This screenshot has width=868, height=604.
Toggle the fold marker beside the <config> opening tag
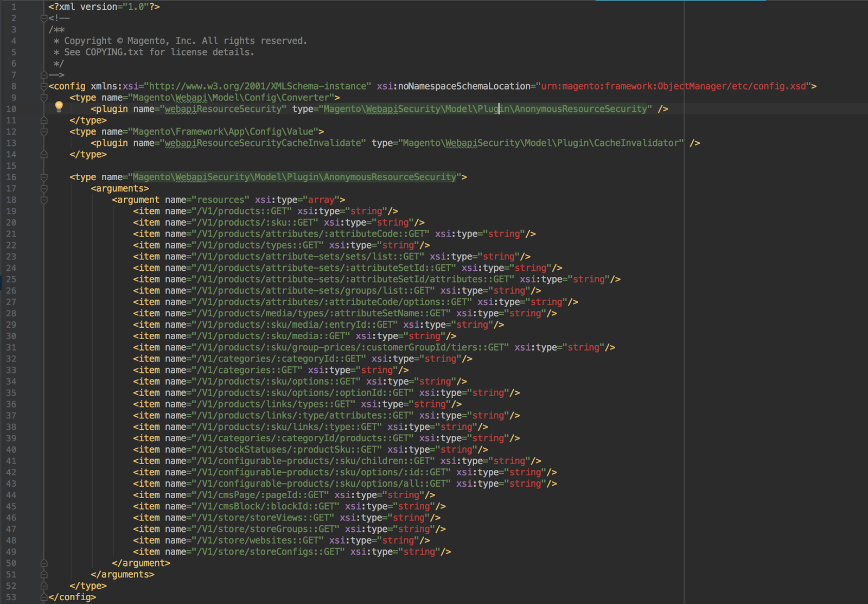44,86
